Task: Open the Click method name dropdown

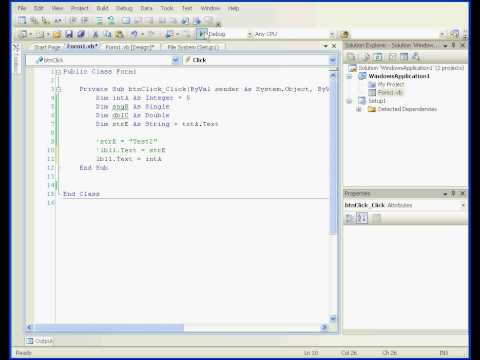Action: click(332, 60)
